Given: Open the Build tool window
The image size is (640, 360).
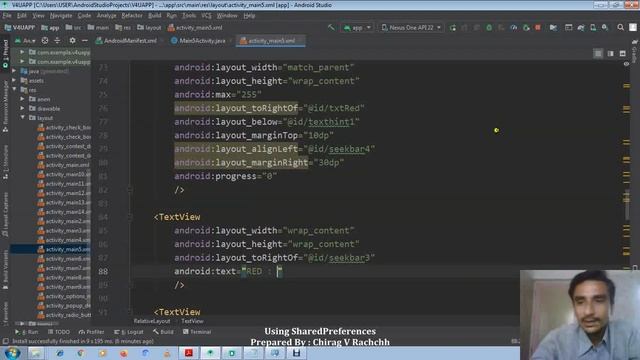Looking at the screenshot, I should [x=163, y=332].
